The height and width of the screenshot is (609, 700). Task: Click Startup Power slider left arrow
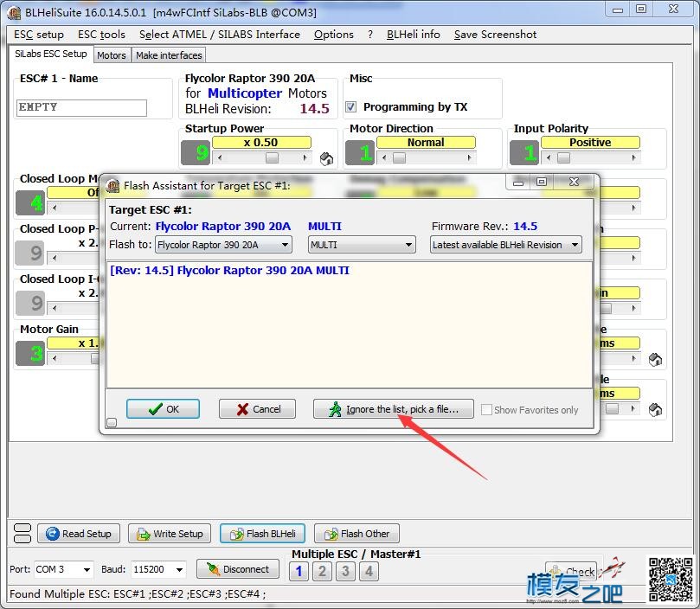[220, 157]
